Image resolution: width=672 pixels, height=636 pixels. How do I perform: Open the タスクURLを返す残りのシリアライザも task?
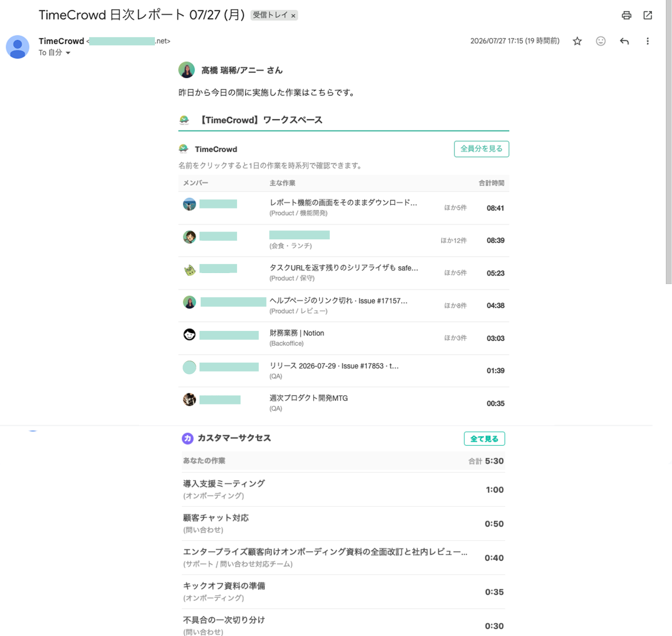[343, 268]
